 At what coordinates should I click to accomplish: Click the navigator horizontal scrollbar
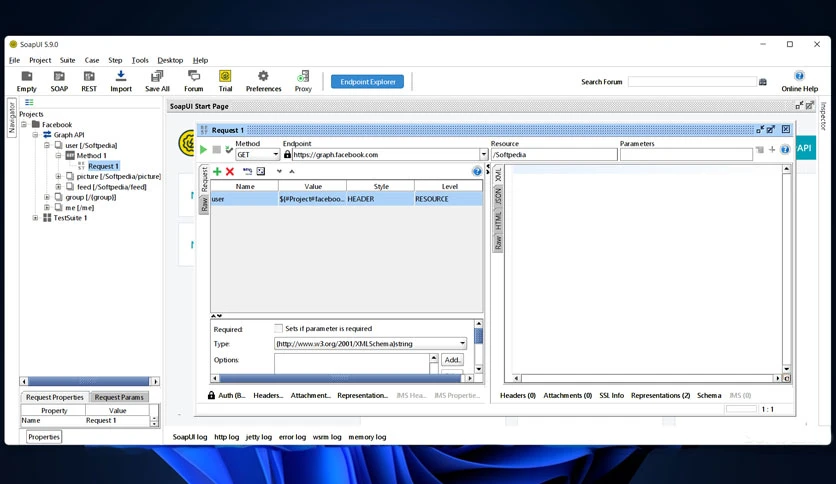89,381
